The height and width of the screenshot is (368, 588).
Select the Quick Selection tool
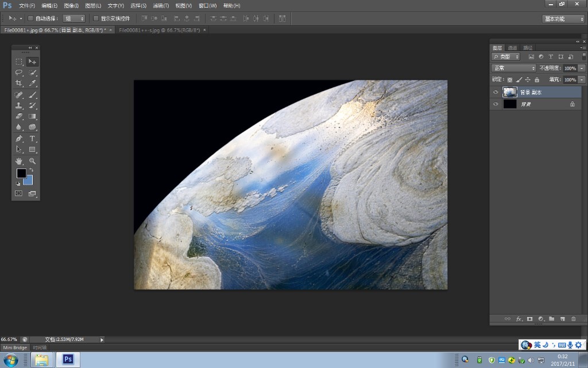pos(32,72)
